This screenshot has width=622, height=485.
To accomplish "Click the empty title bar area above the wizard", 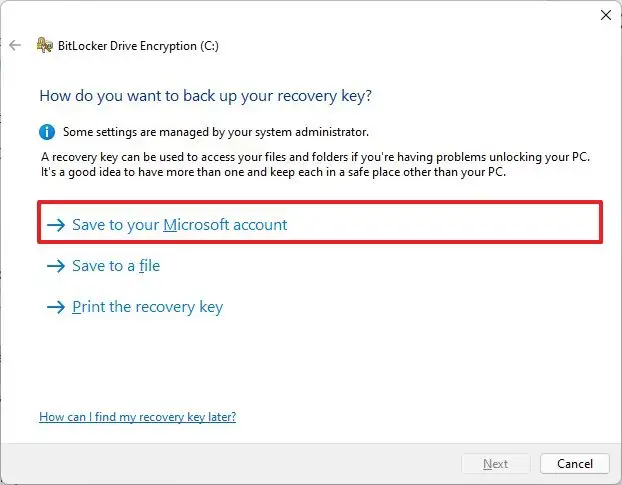I will pos(300,14).
